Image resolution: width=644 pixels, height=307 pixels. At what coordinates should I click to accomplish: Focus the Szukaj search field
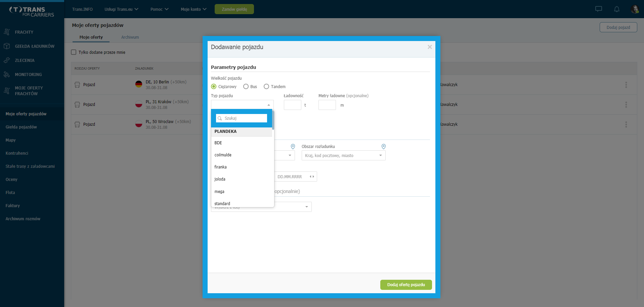coord(242,118)
